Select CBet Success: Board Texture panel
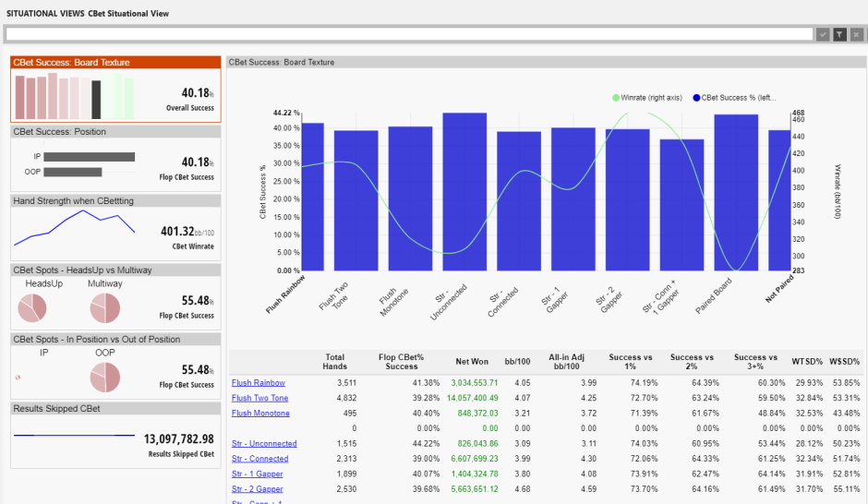Screen dimensions: 868x504 point(115,89)
